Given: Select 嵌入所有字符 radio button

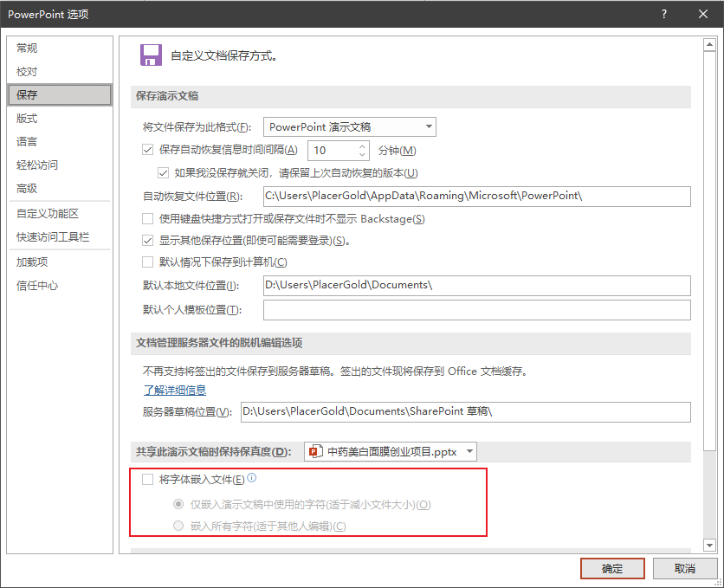Looking at the screenshot, I should (x=178, y=526).
